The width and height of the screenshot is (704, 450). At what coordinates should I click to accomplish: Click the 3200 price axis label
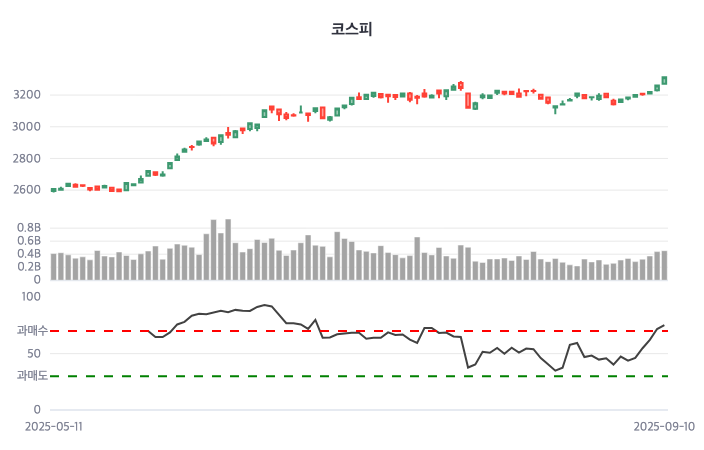click(x=27, y=95)
